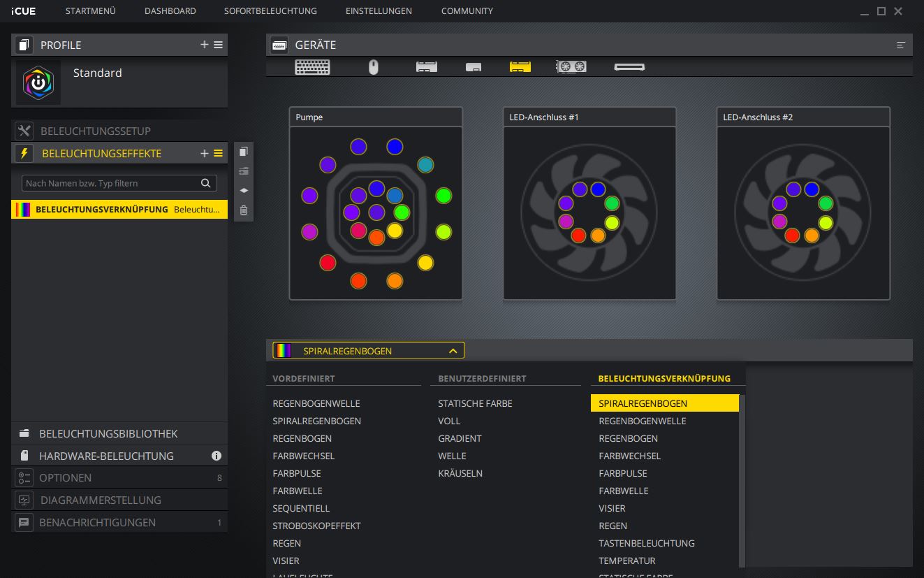Choose Stroboskopeffekt from Vordefiniert list
The image size is (924, 578).
[316, 526]
